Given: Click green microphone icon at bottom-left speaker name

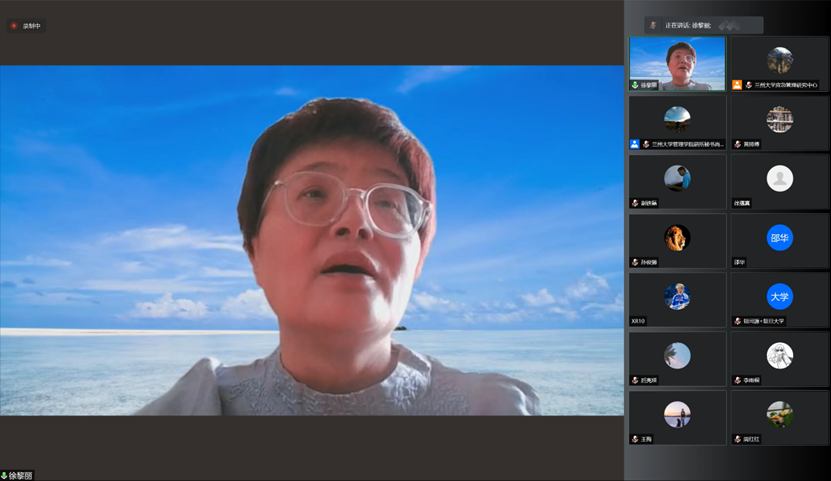Looking at the screenshot, I should tap(4, 475).
